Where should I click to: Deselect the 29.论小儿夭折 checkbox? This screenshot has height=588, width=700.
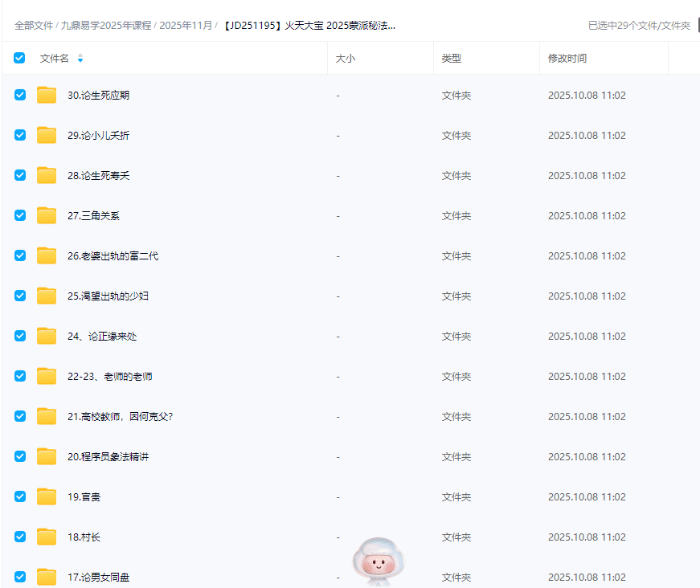(x=20, y=135)
